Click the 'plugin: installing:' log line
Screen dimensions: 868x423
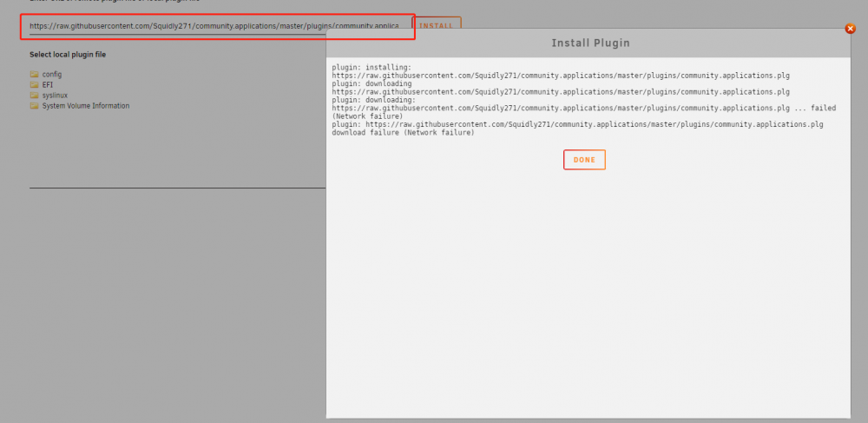[372, 67]
